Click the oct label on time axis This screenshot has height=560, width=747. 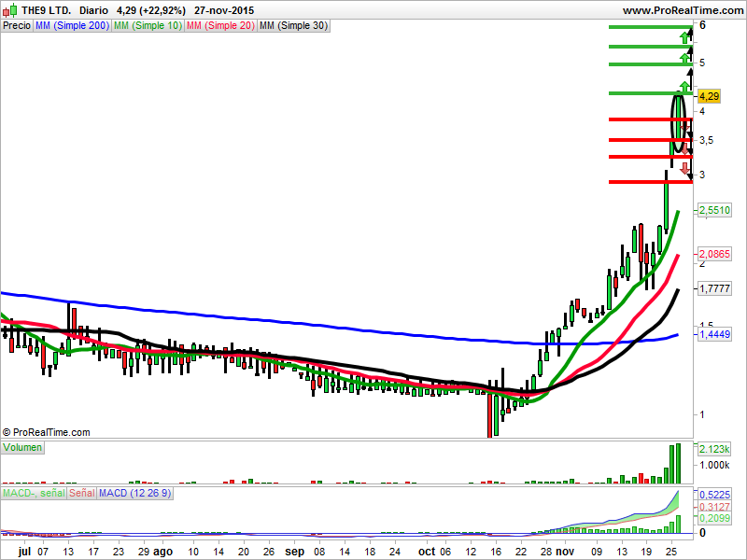pos(426,552)
